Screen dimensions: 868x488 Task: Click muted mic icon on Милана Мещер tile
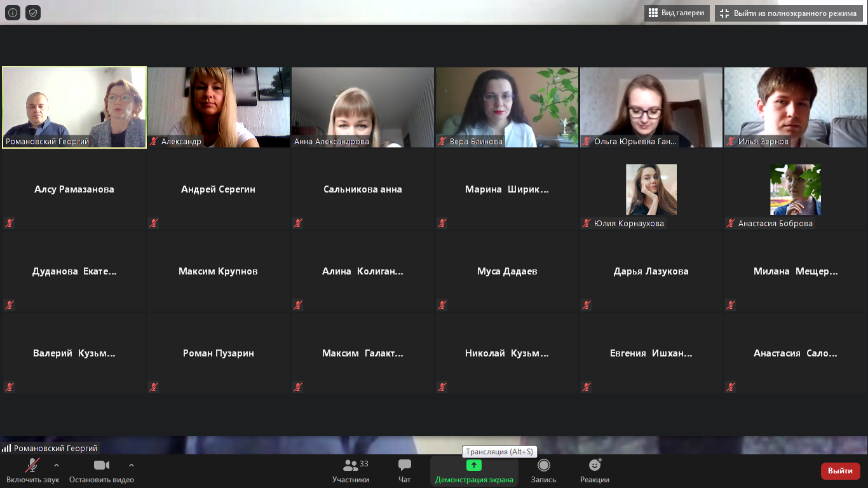(731, 305)
